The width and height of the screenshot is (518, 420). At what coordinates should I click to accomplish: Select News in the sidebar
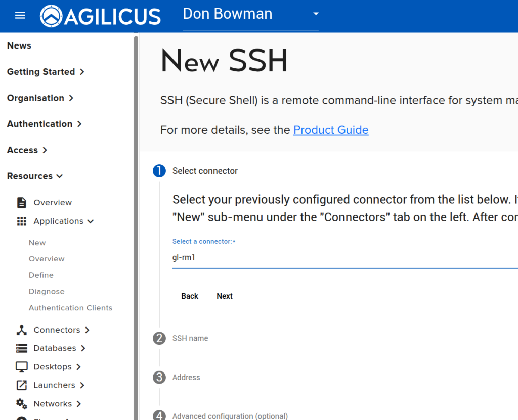pos(19,45)
